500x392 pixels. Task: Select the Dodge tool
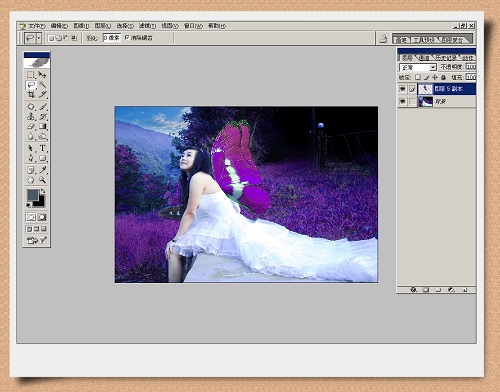[x=42, y=136]
